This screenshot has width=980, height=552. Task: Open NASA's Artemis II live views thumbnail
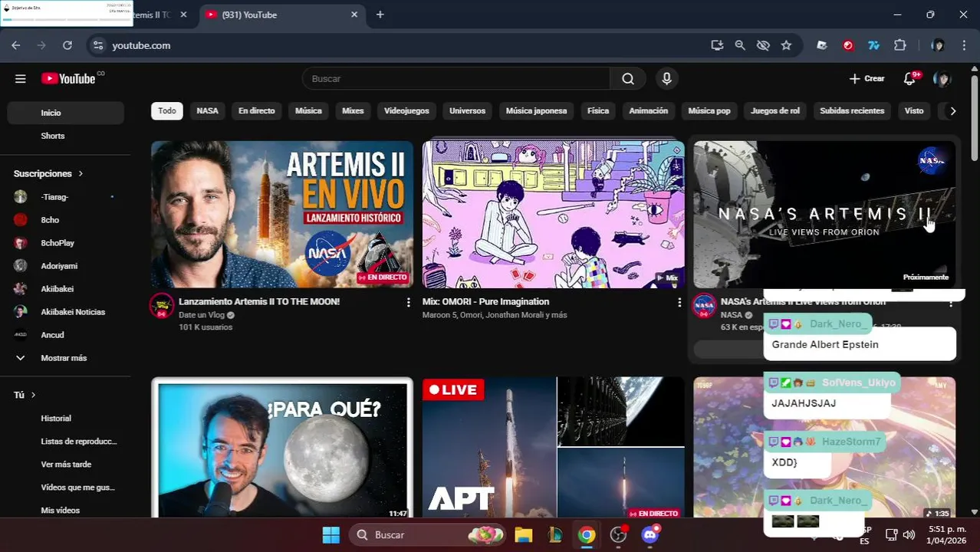coord(824,215)
